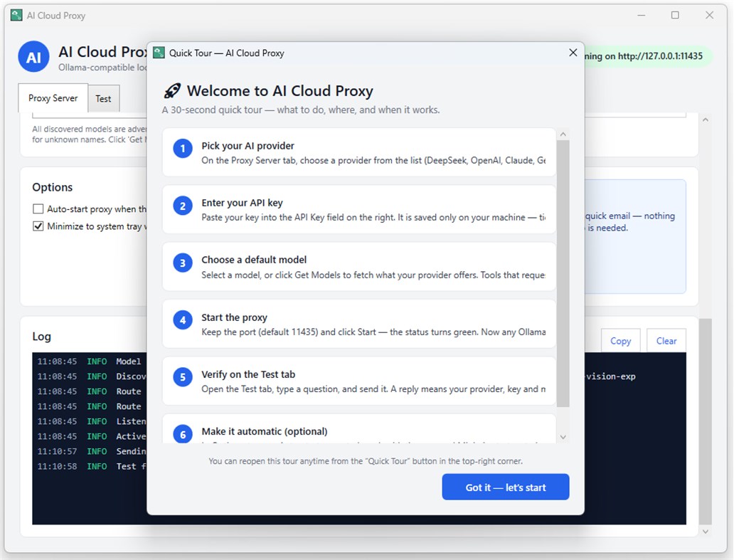This screenshot has width=734, height=560.
Task: Minimize the AI Cloud Proxy window
Action: pos(642,15)
